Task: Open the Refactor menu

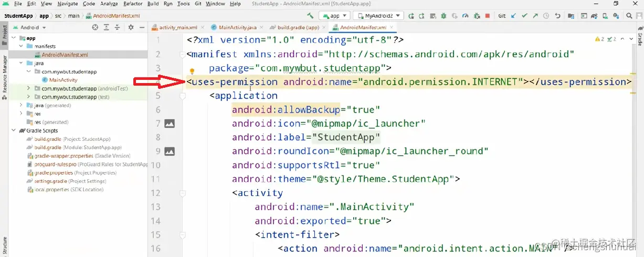Action: coord(133,4)
